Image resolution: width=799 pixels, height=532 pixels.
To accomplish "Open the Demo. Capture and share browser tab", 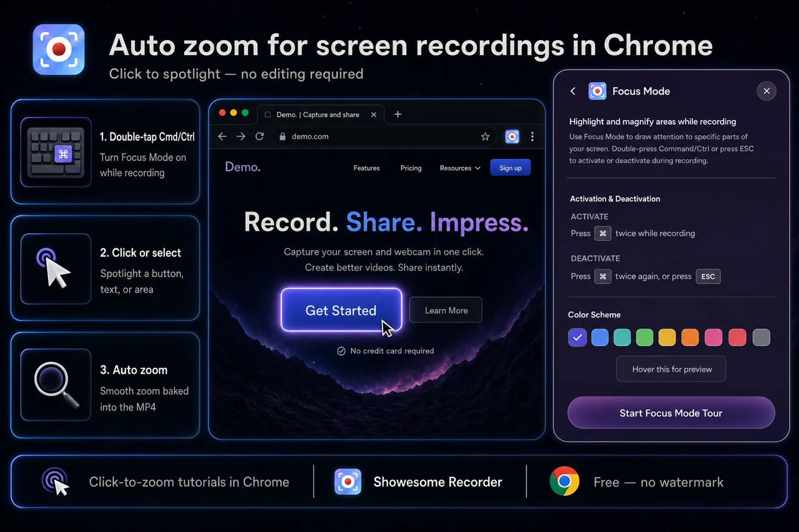I will pos(320,115).
